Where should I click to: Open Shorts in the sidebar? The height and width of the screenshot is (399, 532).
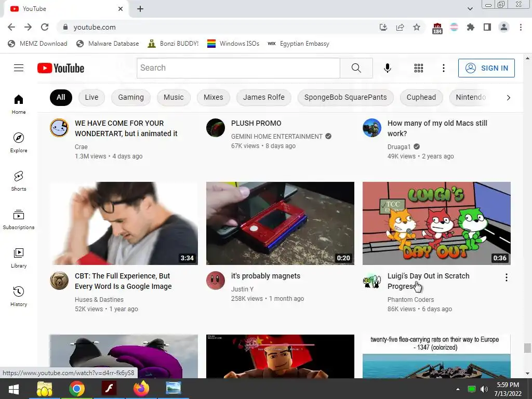tap(19, 181)
